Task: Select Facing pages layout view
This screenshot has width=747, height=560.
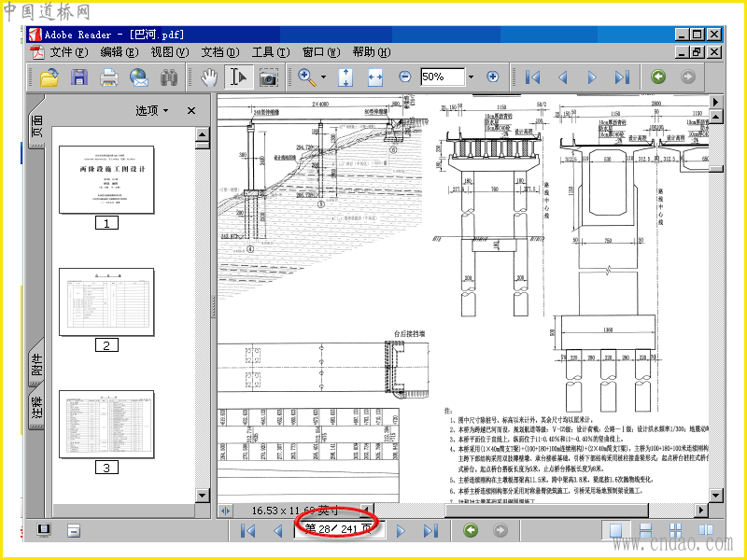Action: tap(706, 530)
